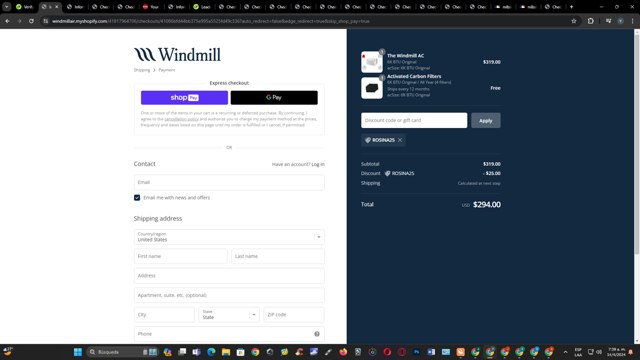Open the Country/region dropdown
Screen dimensions: 640x360
pos(229,237)
